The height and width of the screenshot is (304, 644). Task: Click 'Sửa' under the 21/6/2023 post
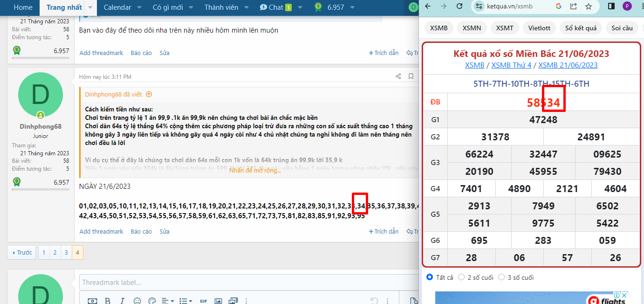164,231
